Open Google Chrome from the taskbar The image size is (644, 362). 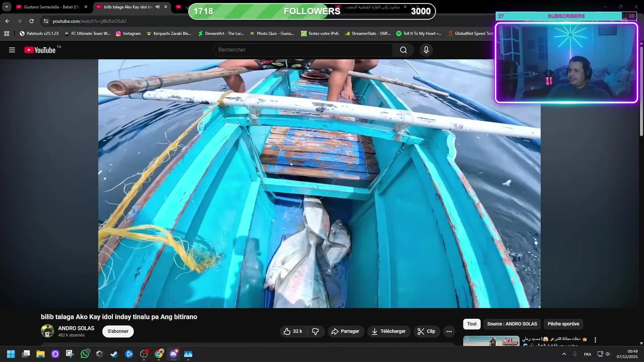click(x=159, y=354)
